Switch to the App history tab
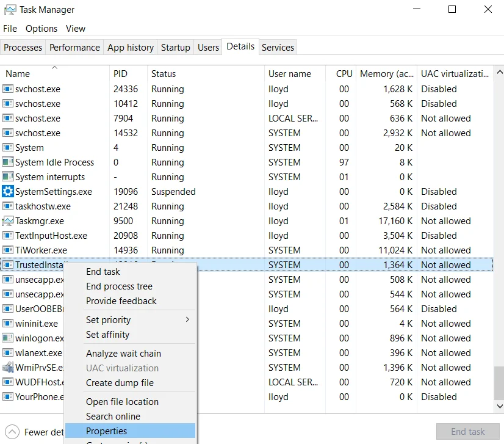This screenshot has height=444, width=504. pyautogui.click(x=131, y=47)
